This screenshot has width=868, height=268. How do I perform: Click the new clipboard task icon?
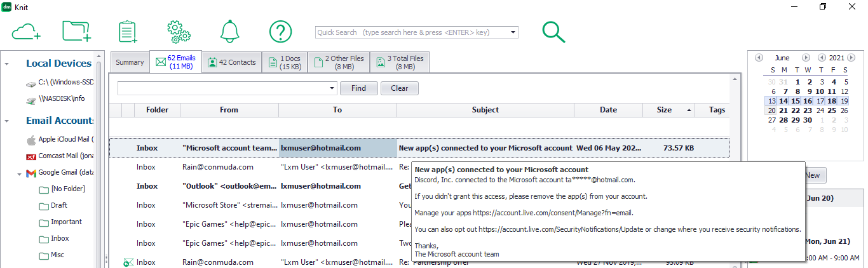128,32
